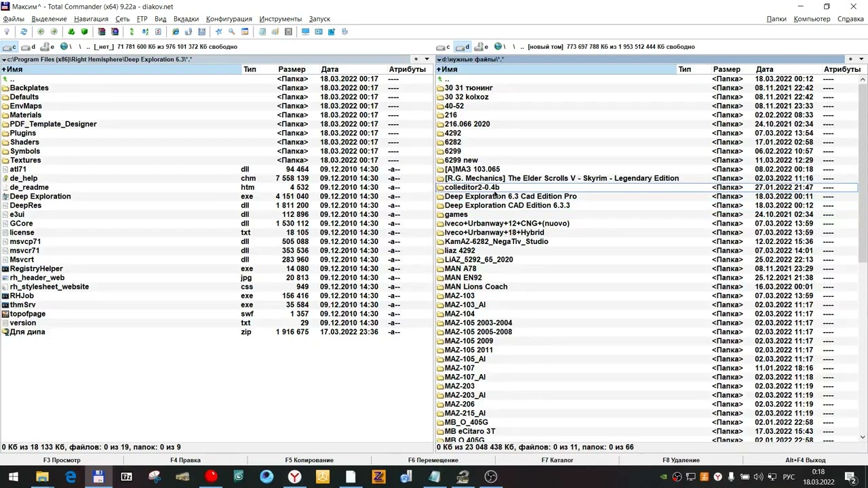Image resolution: width=868 pixels, height=488 pixels.
Task: Click the blue star toolbar icon
Action: [218, 32]
